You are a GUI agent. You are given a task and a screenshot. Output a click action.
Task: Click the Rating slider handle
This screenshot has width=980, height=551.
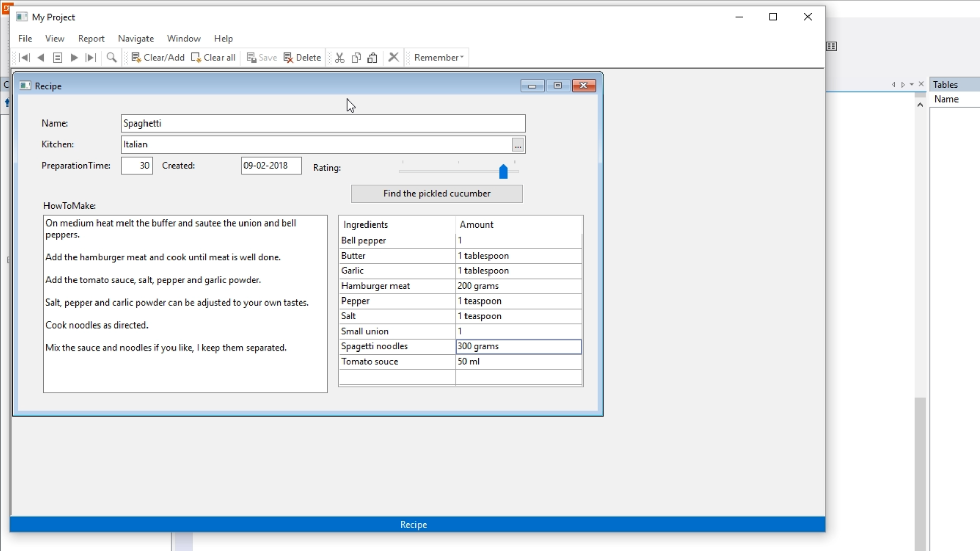point(503,171)
